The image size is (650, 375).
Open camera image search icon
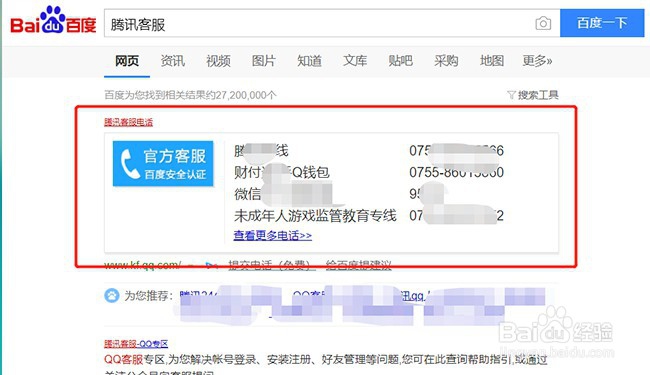[543, 23]
